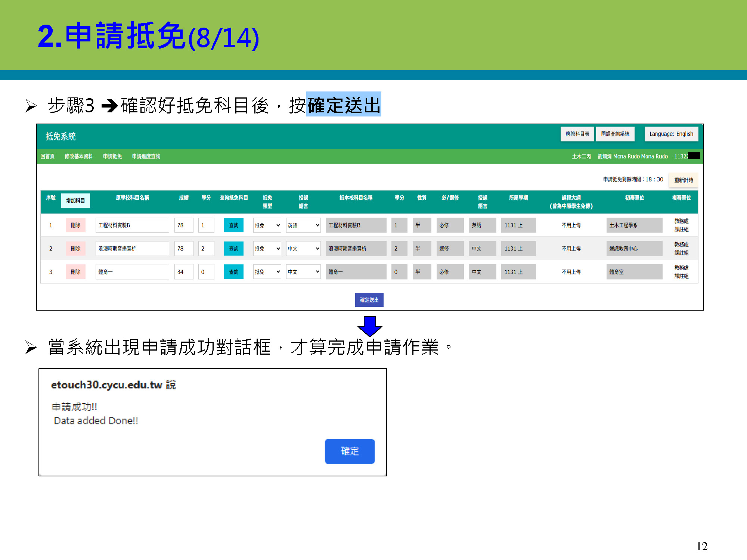Click 1131 上 semester cell in row 2
The image size is (747, 560).
518,249
